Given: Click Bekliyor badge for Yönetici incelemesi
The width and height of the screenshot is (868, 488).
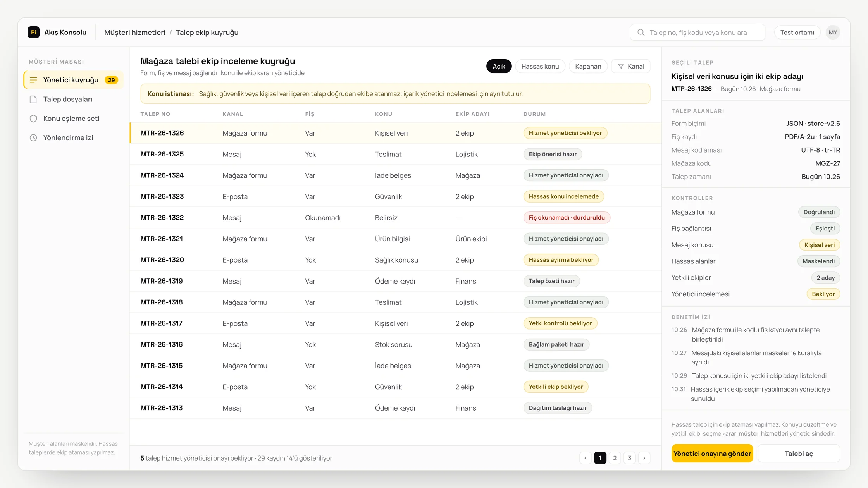Looking at the screenshot, I should pyautogui.click(x=823, y=294).
